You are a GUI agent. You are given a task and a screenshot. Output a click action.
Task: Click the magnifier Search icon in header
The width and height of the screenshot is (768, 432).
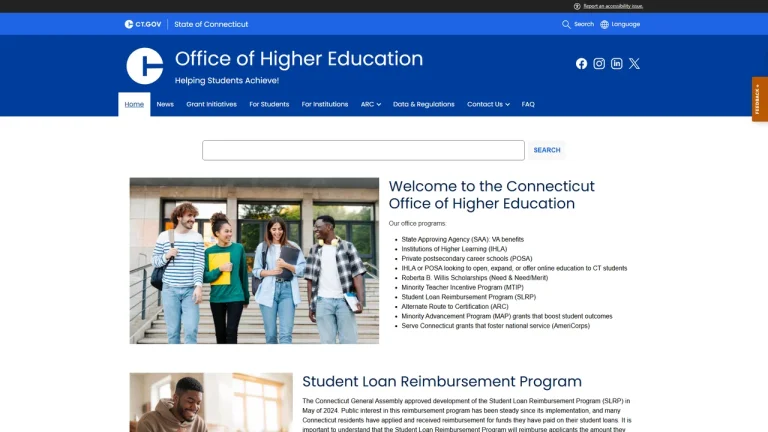coord(566,24)
